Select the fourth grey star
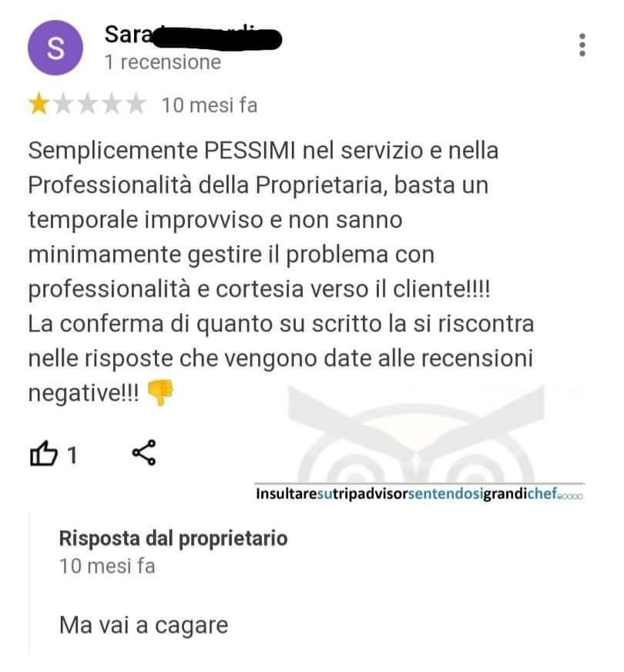The height and width of the screenshot is (672, 624). (112, 104)
